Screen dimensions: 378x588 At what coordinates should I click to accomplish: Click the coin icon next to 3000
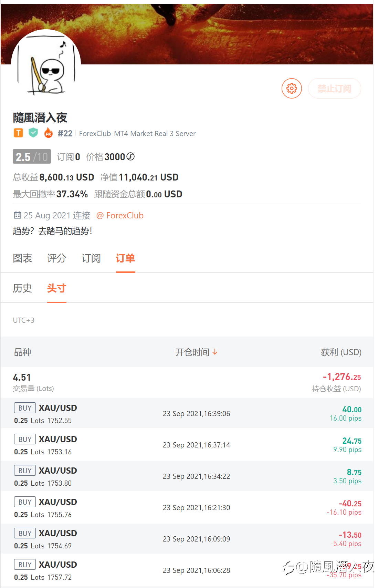coord(130,157)
